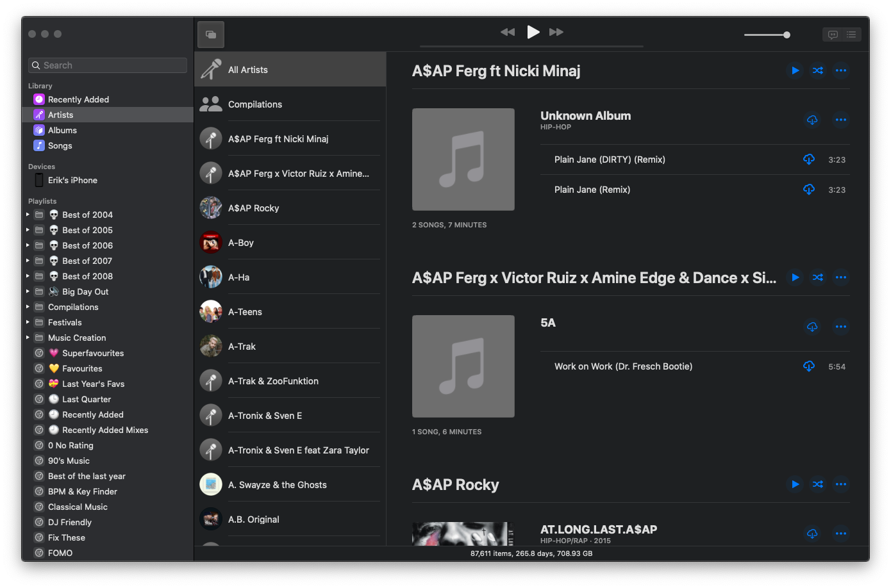Open more options for A$AP Ferg ft Nicki Minaj

(841, 70)
